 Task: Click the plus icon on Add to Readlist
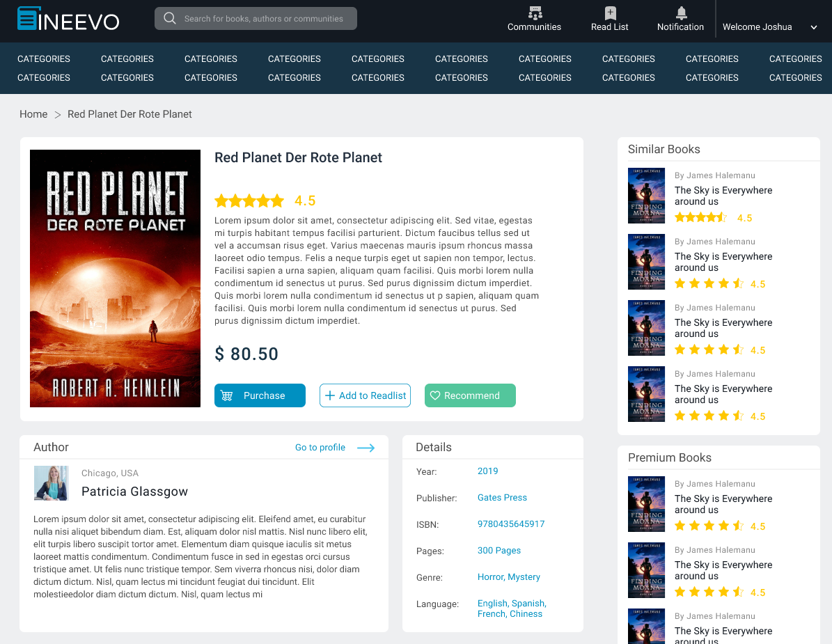tap(329, 395)
